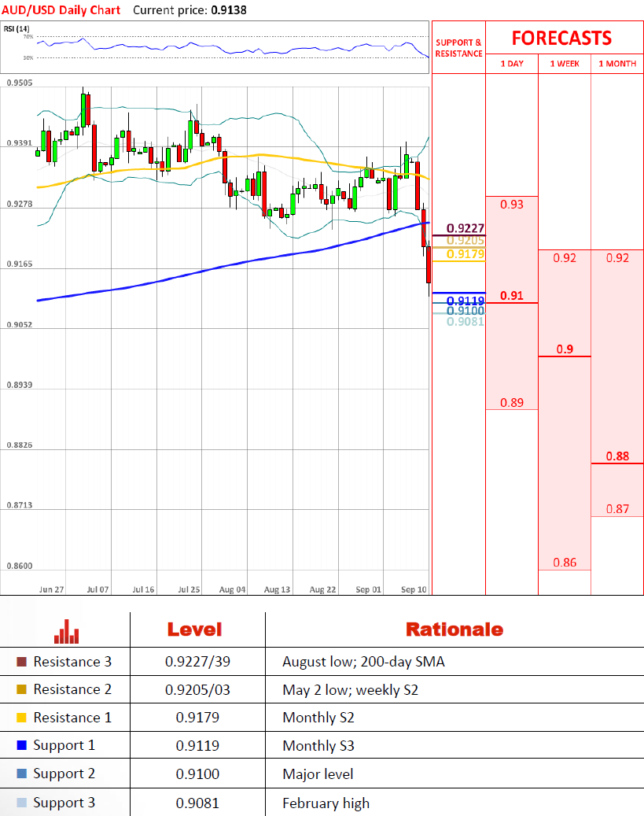
Task: Click the 'Level' table column header
Action: click(x=194, y=630)
